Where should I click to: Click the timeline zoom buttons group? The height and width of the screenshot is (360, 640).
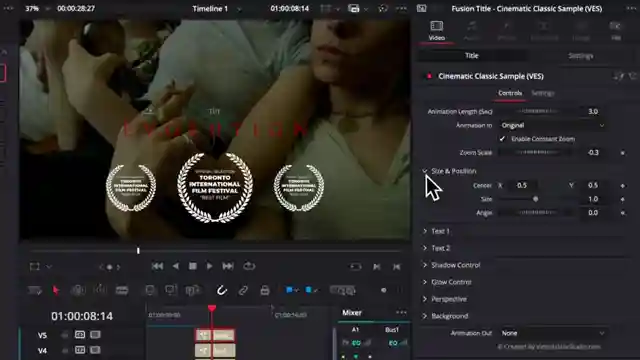click(342, 290)
